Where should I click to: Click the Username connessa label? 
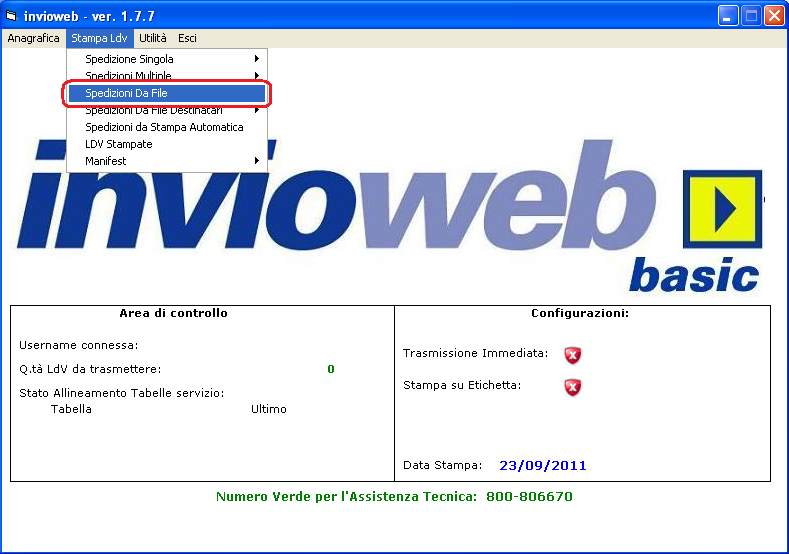click(x=78, y=345)
